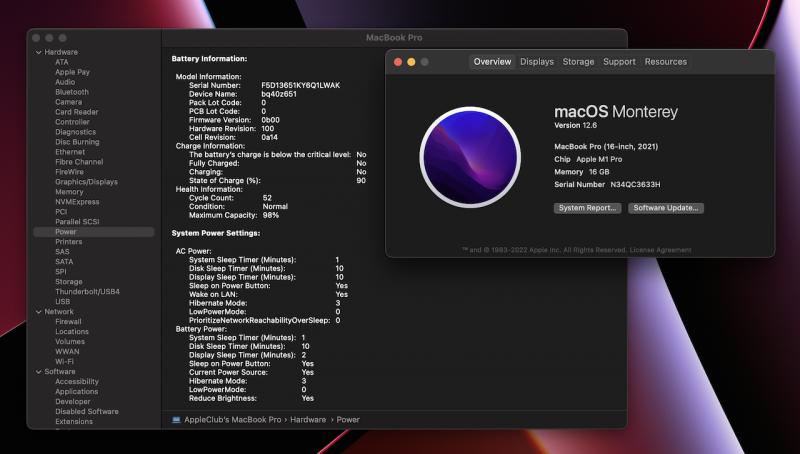The height and width of the screenshot is (454, 800).
Task: Show Applications under Software section
Action: click(77, 392)
